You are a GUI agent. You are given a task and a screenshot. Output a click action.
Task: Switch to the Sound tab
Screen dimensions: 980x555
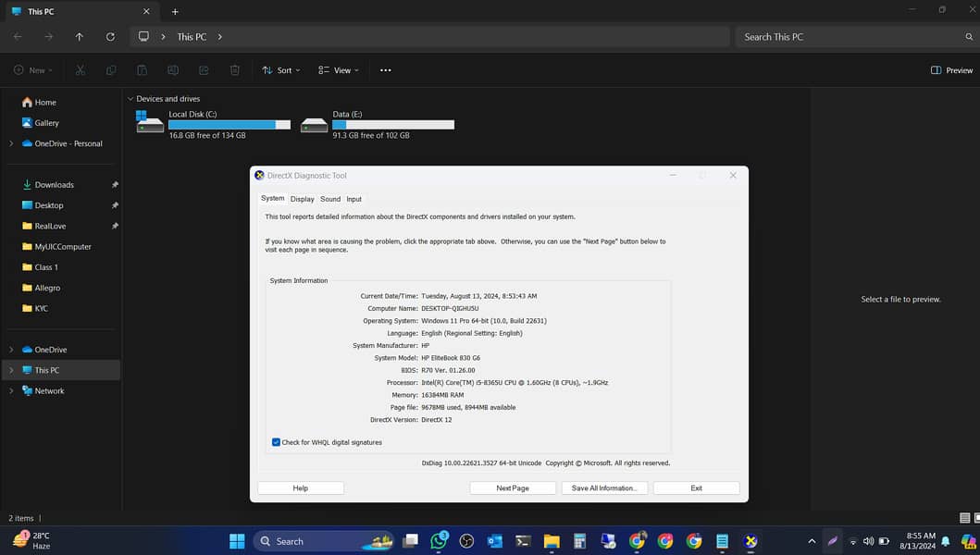(x=330, y=199)
